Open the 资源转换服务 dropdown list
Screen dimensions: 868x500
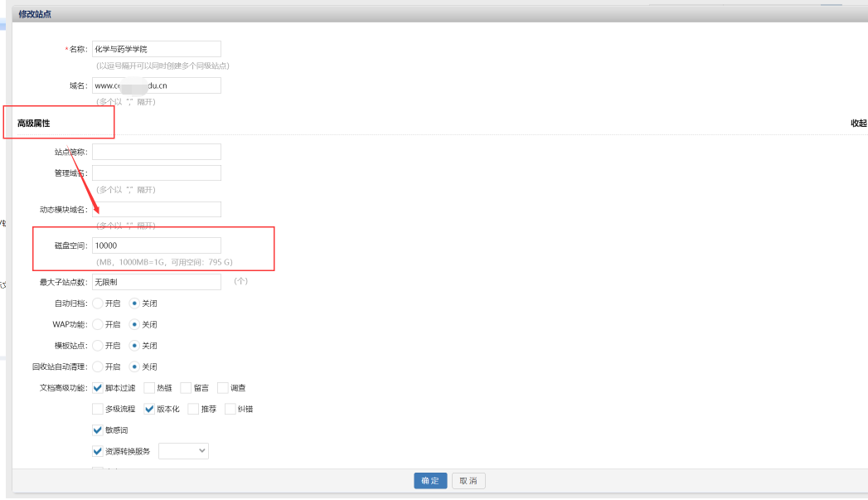(x=183, y=451)
